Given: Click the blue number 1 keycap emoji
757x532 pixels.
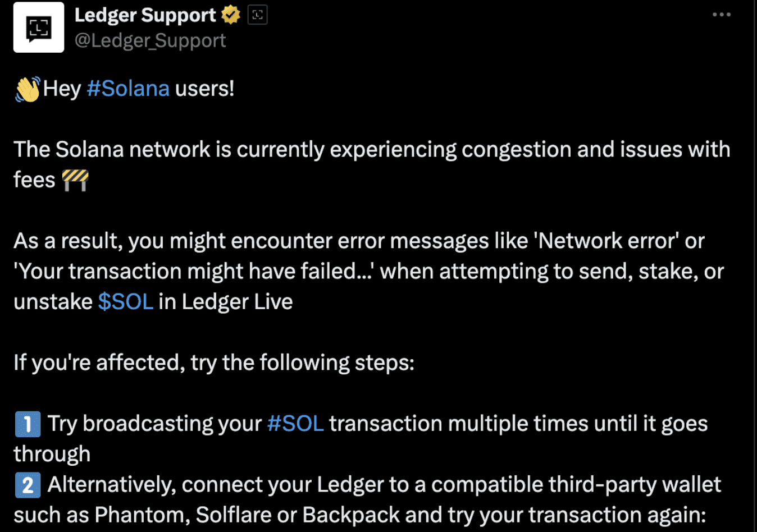Looking at the screenshot, I should click(28, 424).
